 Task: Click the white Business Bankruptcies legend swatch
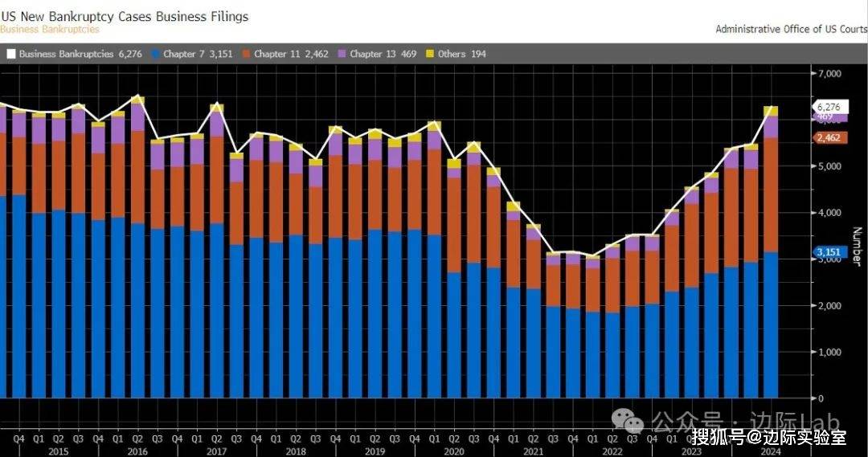pos(11,55)
